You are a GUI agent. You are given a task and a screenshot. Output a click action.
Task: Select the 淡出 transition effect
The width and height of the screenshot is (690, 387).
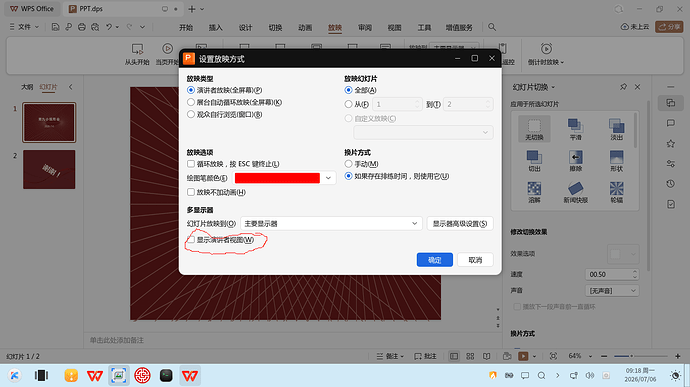click(x=617, y=129)
